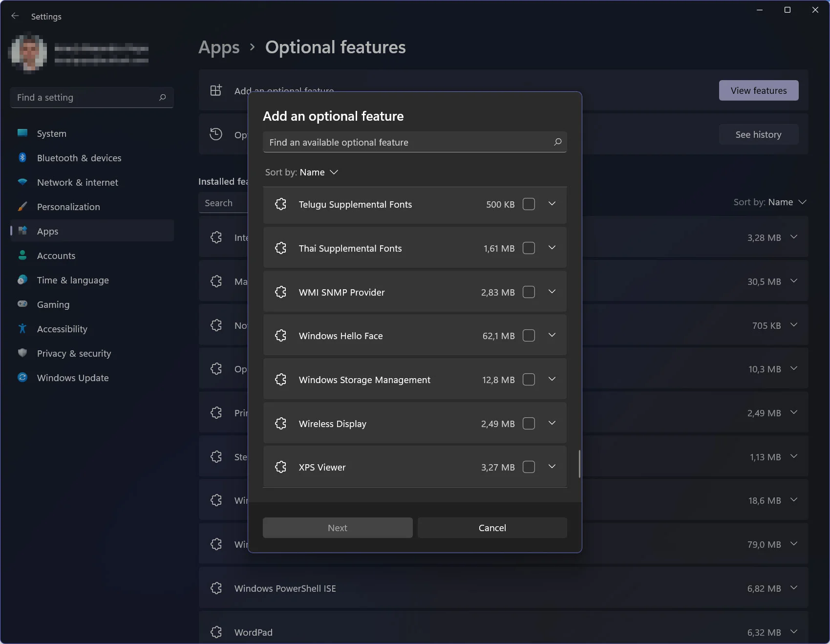Viewport: 830px width, 644px height.
Task: Open Gaming settings category
Action: point(92,304)
